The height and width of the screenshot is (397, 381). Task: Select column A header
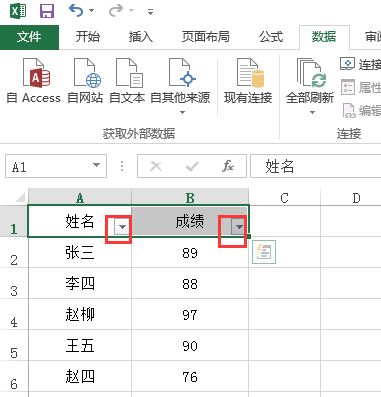coord(80,198)
